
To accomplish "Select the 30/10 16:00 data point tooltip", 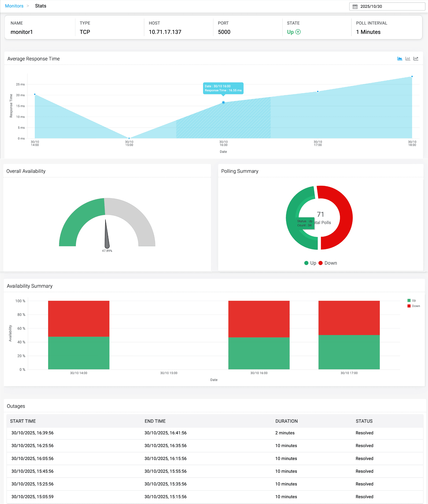I will coord(223,88).
